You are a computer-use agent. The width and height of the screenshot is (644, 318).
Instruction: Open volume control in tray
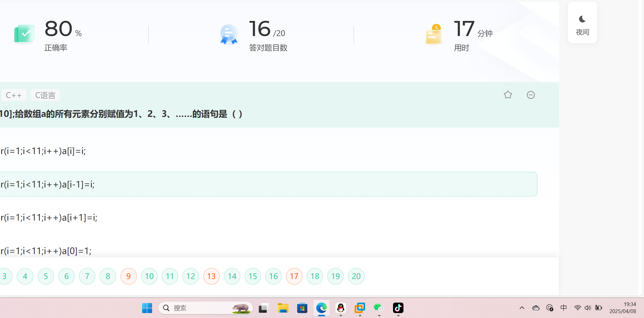coord(588,308)
